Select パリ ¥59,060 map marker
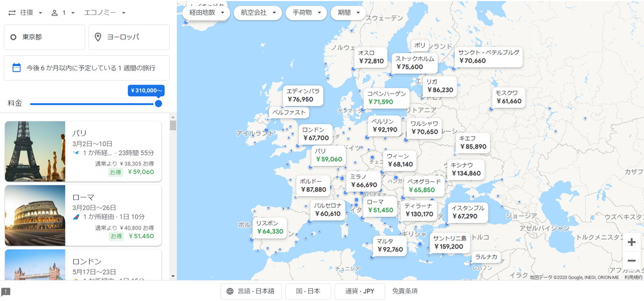This screenshot has width=644, height=301. click(328, 155)
